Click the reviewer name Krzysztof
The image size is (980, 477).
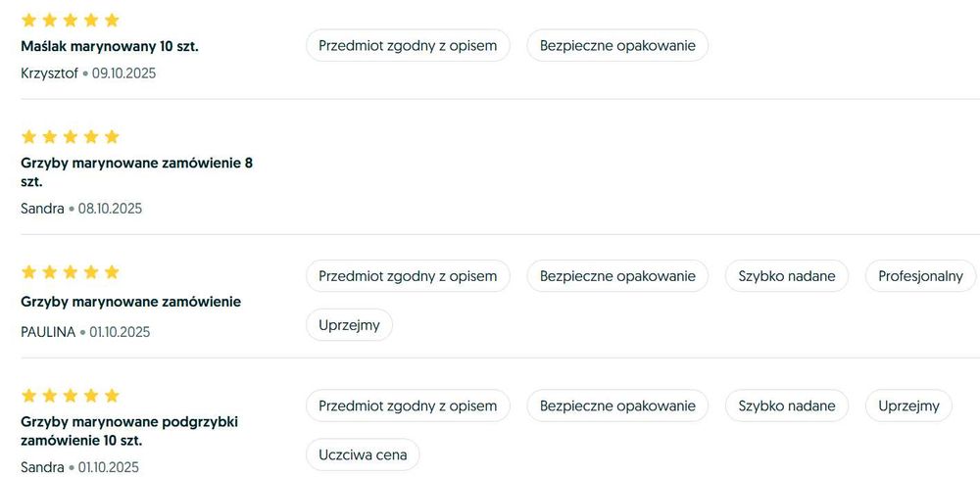tap(49, 72)
